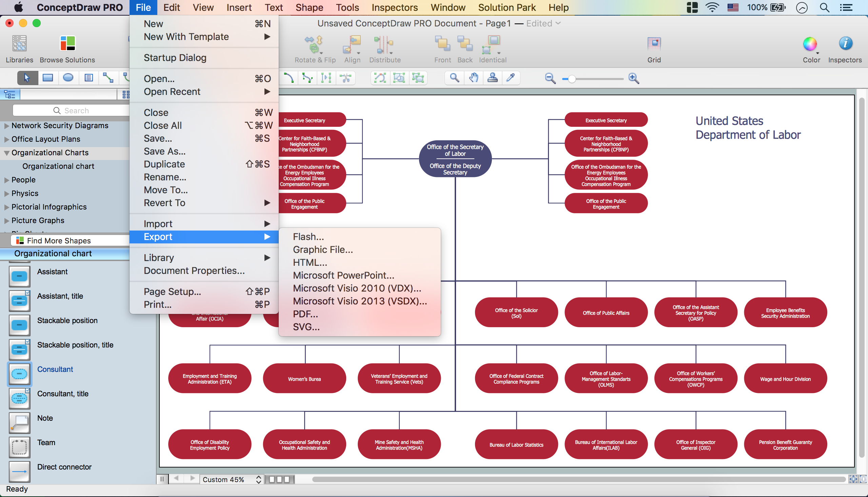Click the Find More Shapes button
This screenshot has width=868, height=497.
coord(59,240)
